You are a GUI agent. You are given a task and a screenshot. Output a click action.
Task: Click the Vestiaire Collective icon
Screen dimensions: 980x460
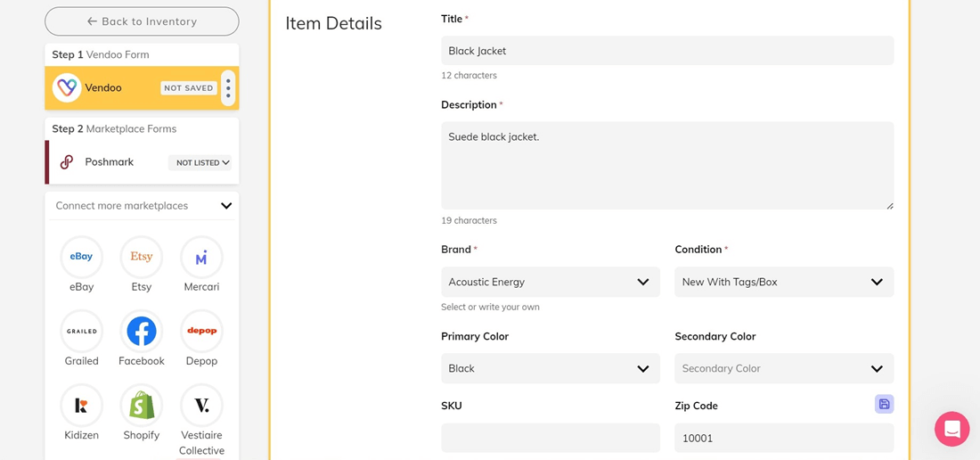[x=201, y=406]
